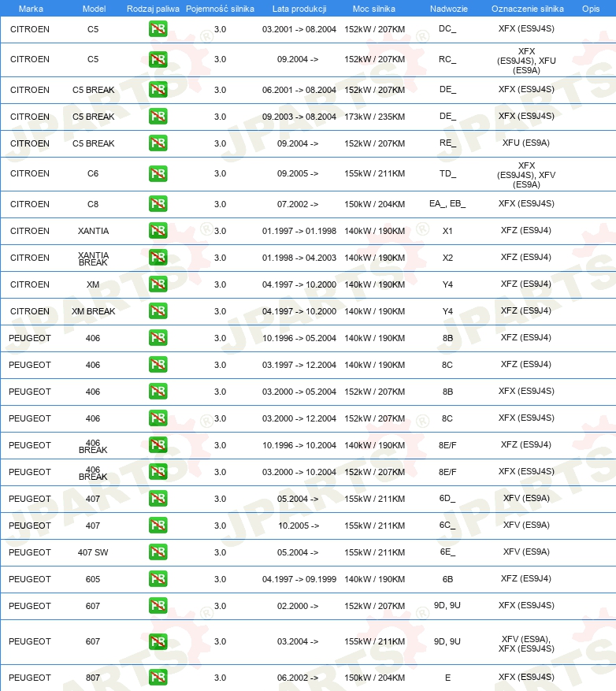This screenshot has width=616, height=691.
Task: Click the Rodzaj paliwa column header
Action: pos(153,9)
